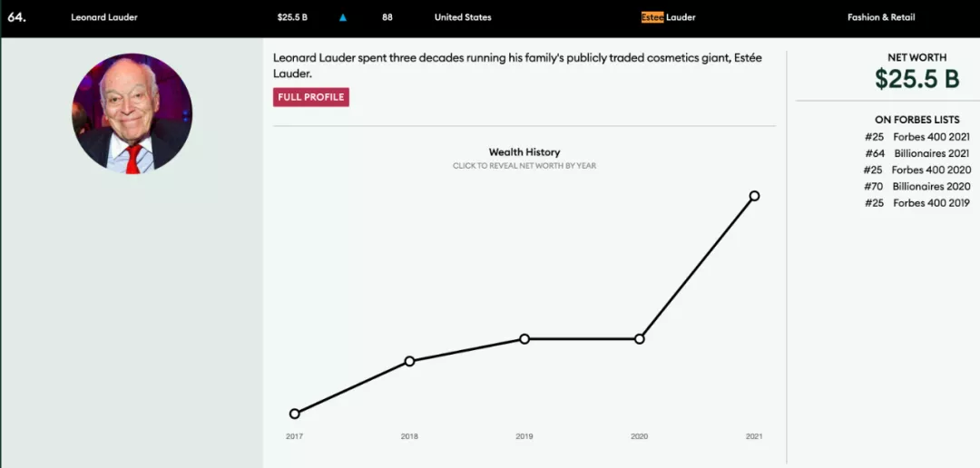980x468 pixels.
Task: Open the #25 Forbes 400 2021 list
Action: (x=917, y=137)
